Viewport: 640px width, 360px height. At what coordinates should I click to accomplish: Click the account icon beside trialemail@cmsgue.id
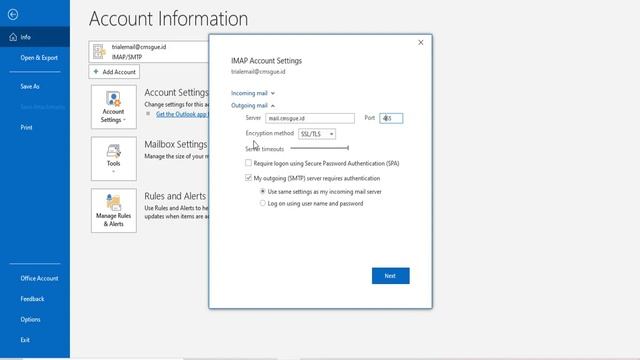(x=99, y=52)
